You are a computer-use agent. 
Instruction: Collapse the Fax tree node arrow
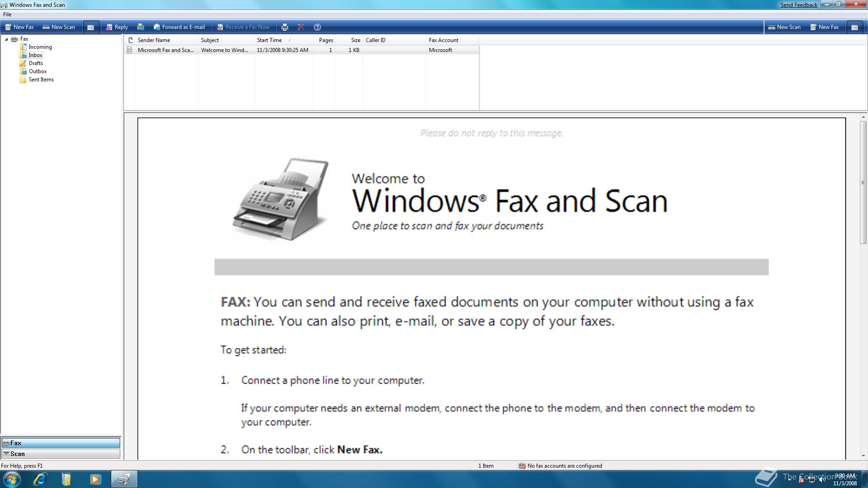(x=6, y=39)
